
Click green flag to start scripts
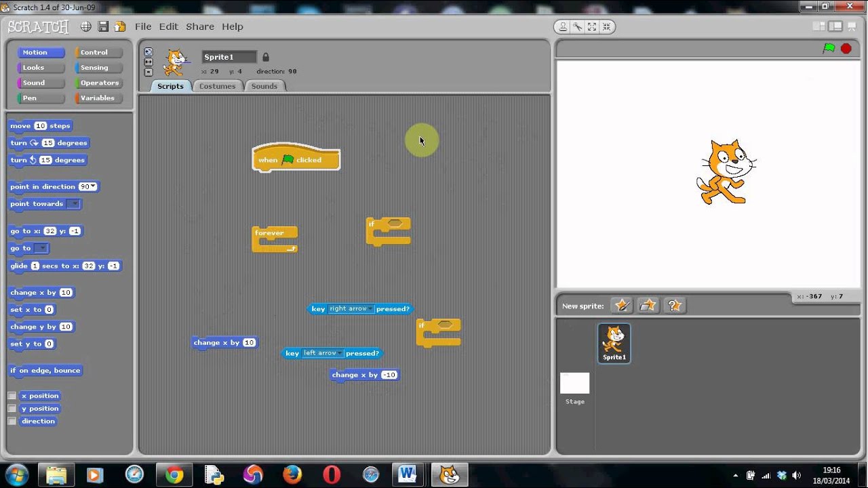tap(829, 48)
